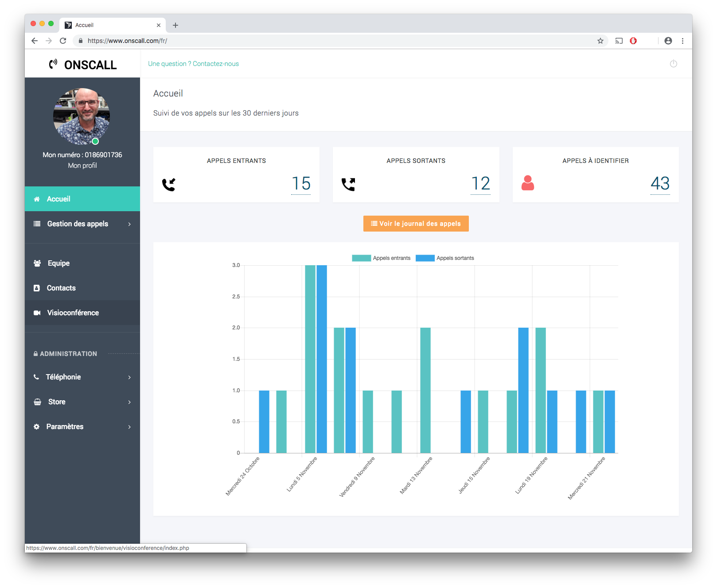
Task: Click the gear icon beside Paramètres
Action: pos(37,427)
